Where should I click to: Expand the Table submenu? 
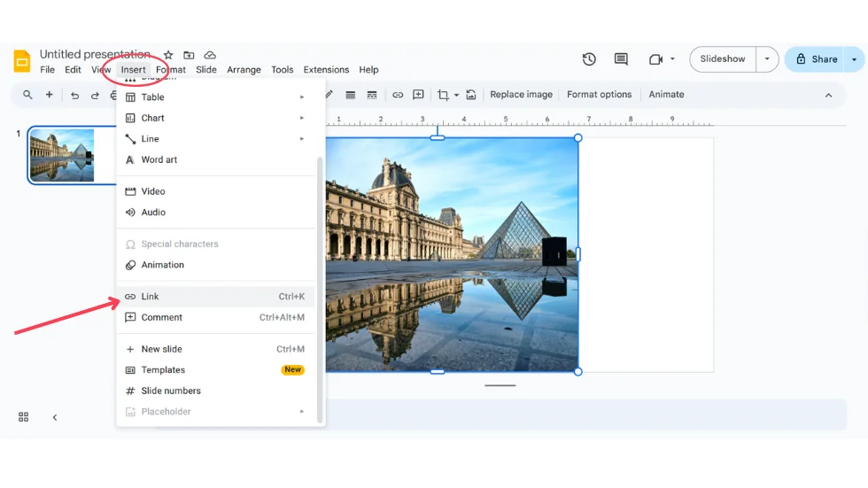click(302, 97)
